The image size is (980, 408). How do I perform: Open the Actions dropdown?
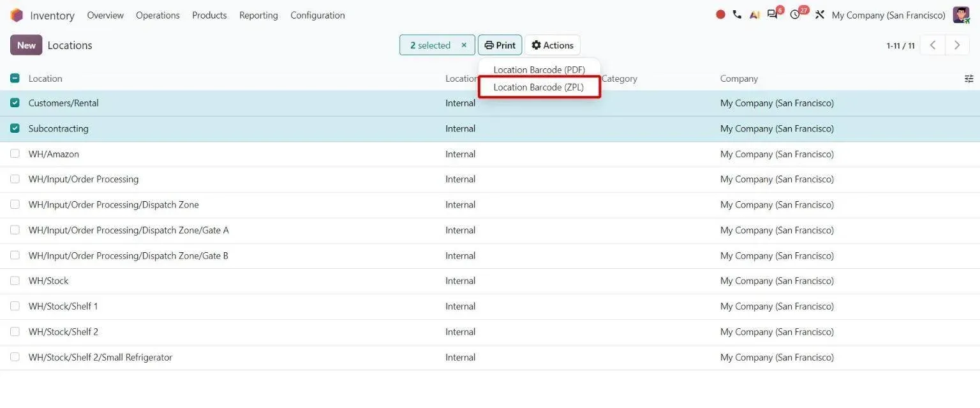(553, 45)
